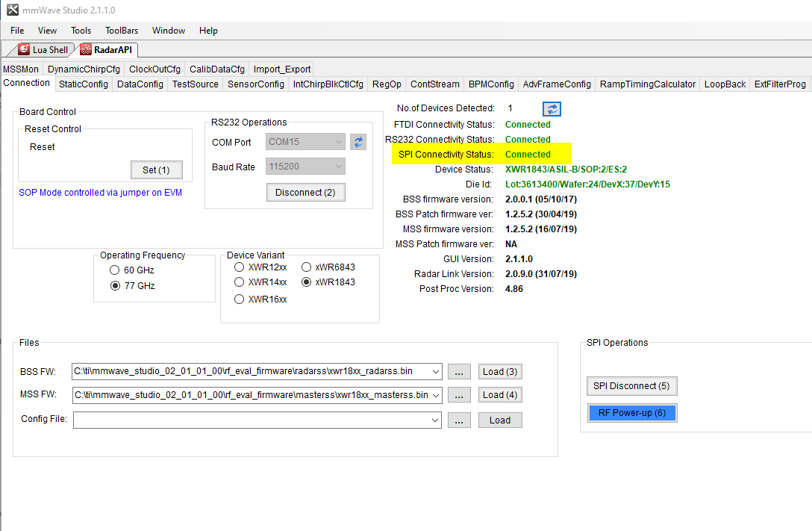Switch to the CalibDataCfg tab
812x531 pixels.
click(x=217, y=69)
